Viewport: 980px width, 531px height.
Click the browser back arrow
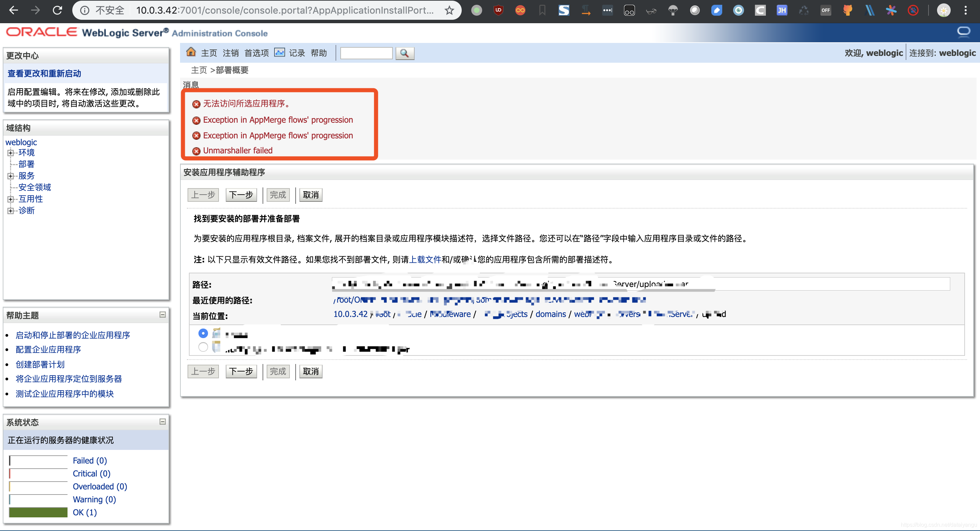click(14, 10)
